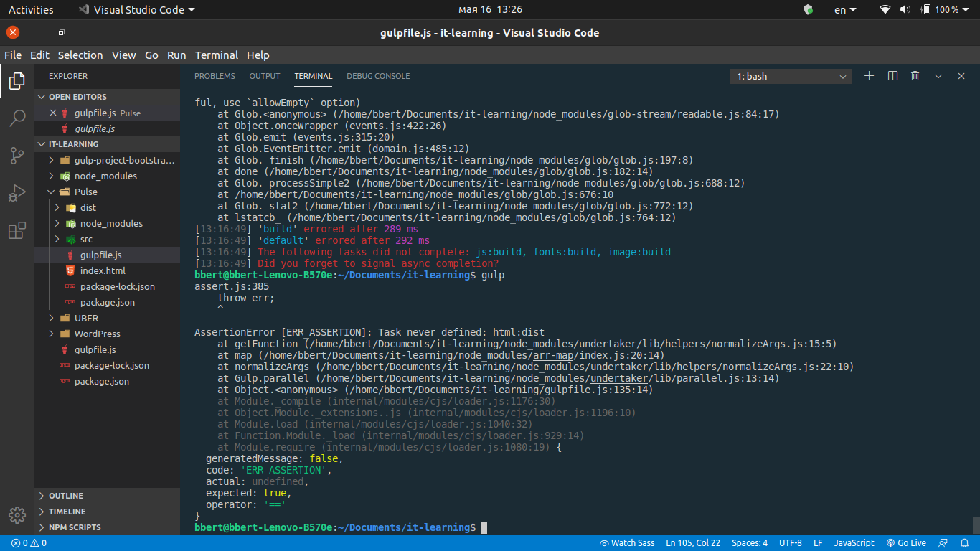Click the feedback icon in status bar

[x=943, y=543]
